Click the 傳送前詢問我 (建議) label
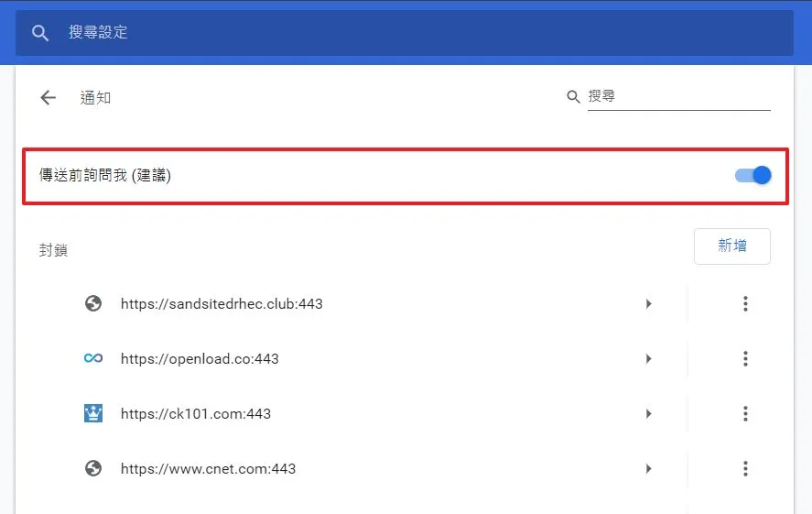The width and height of the screenshot is (812, 514). pos(104,176)
